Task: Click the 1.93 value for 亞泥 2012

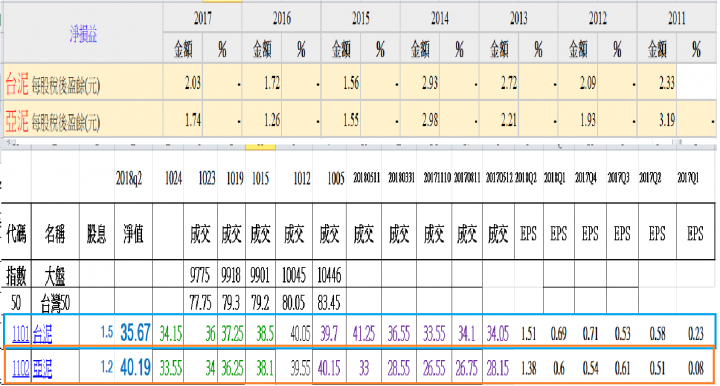Action: 588,120
